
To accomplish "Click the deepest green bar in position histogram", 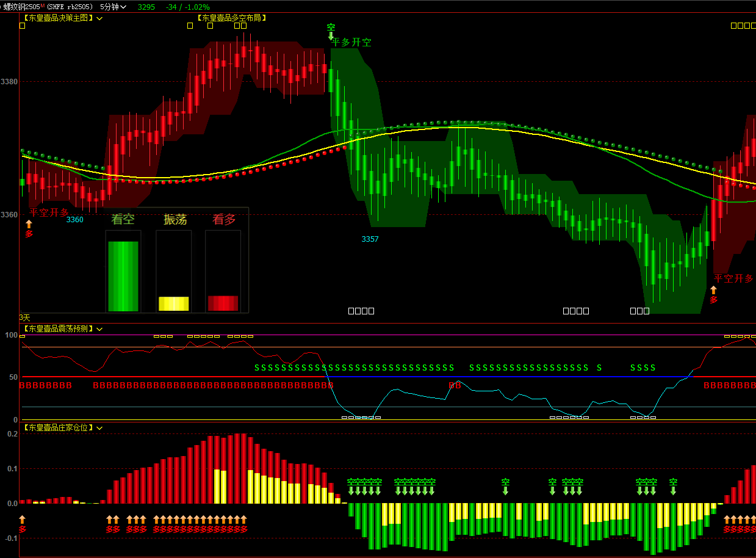I will pos(653,529).
